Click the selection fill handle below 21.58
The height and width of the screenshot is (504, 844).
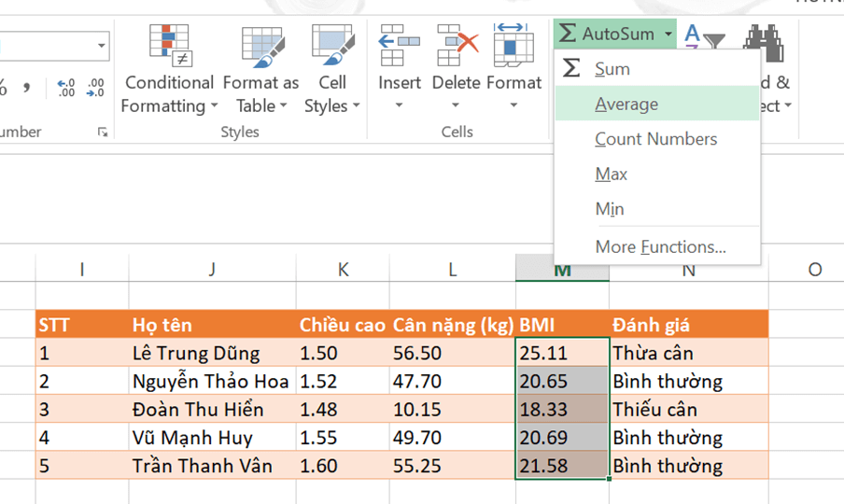(609, 478)
